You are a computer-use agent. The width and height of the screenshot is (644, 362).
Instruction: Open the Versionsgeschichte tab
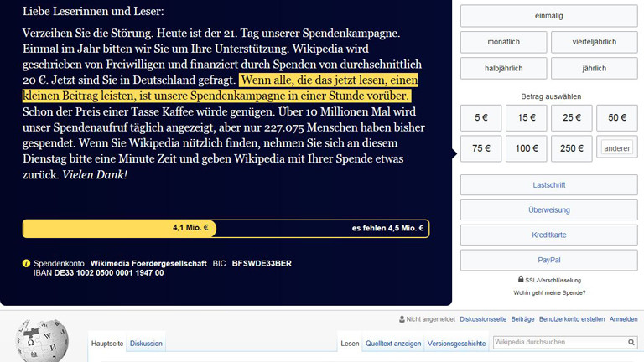456,344
